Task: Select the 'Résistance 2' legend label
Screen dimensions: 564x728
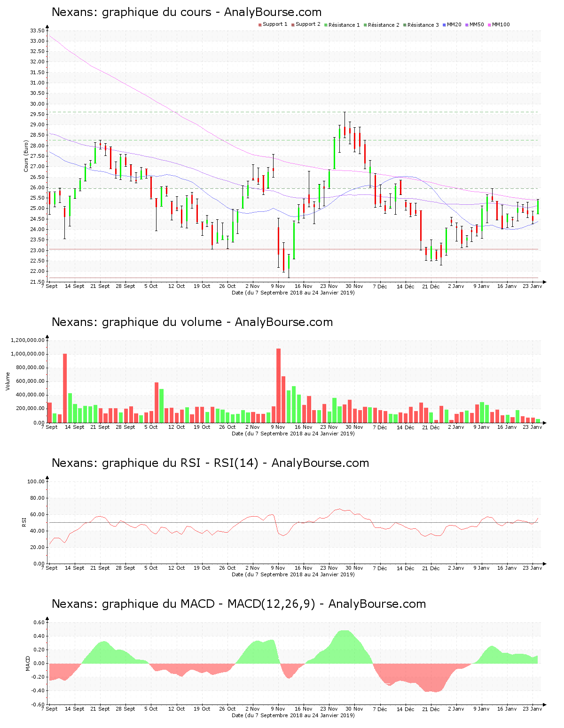Action: [x=384, y=25]
